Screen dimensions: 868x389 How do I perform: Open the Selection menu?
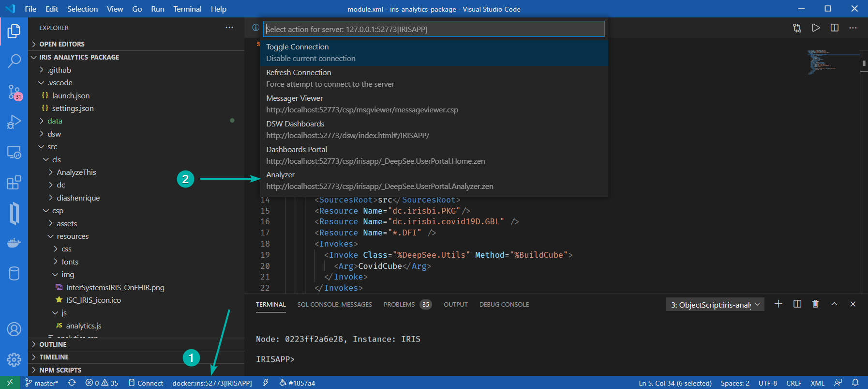point(82,9)
